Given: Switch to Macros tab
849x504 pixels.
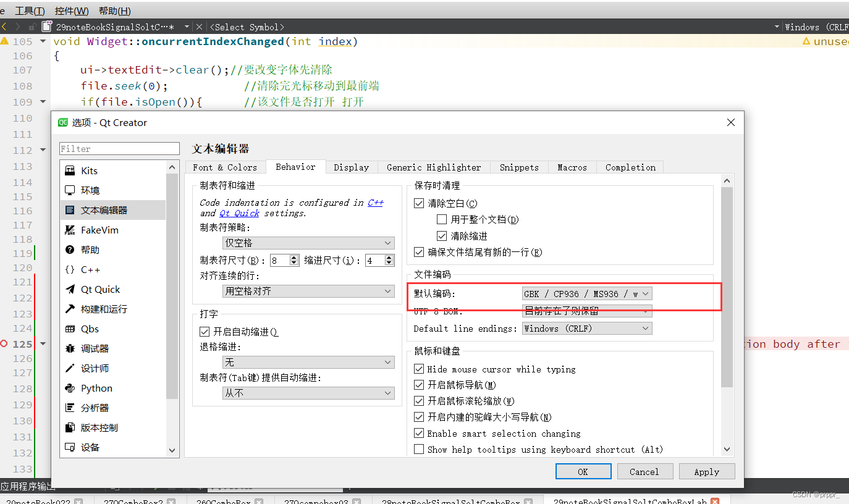Looking at the screenshot, I should (x=572, y=167).
